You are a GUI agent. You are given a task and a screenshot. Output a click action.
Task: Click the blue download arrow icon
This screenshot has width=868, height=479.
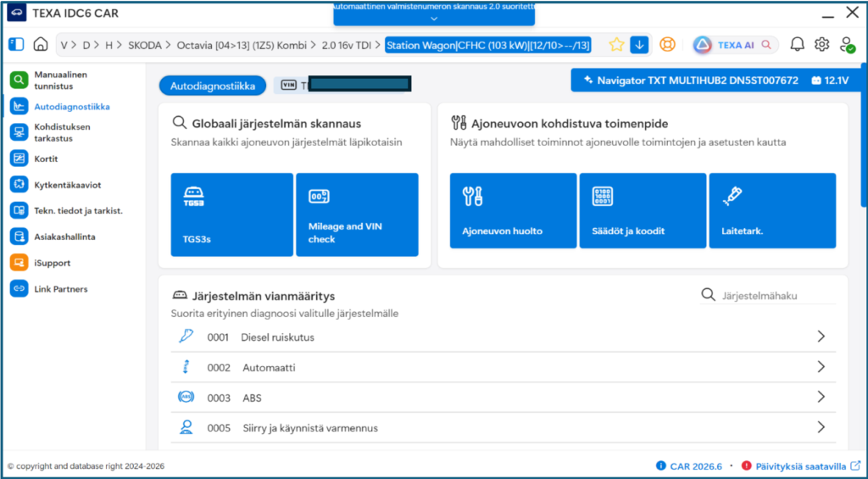point(639,45)
